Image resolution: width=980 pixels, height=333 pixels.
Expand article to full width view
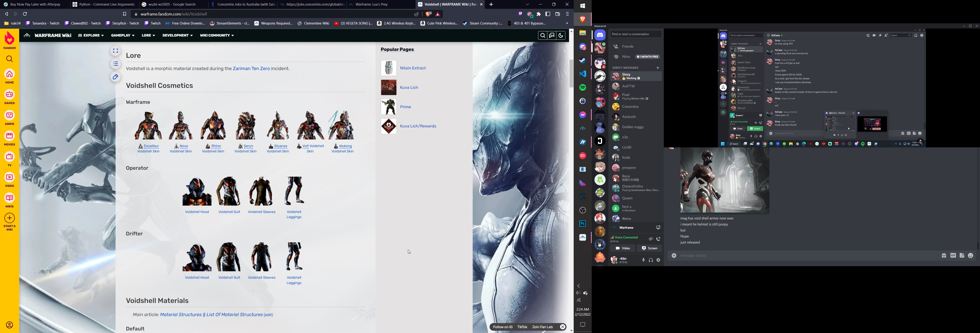click(116, 51)
